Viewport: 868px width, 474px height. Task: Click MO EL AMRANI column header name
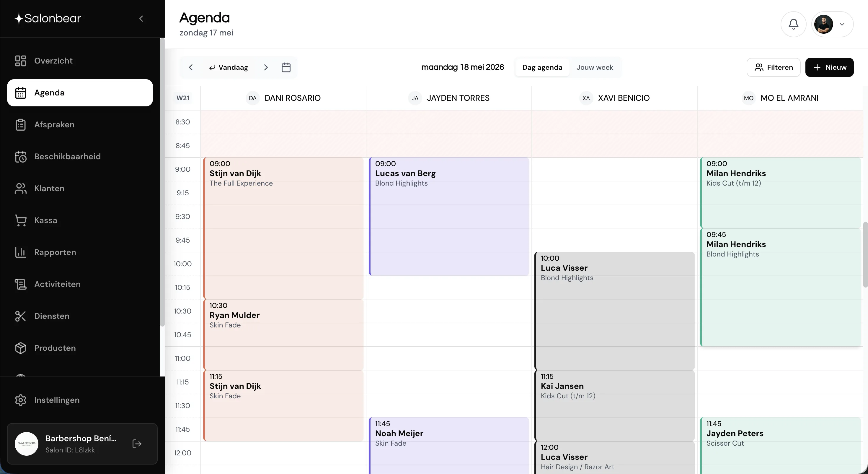click(789, 98)
